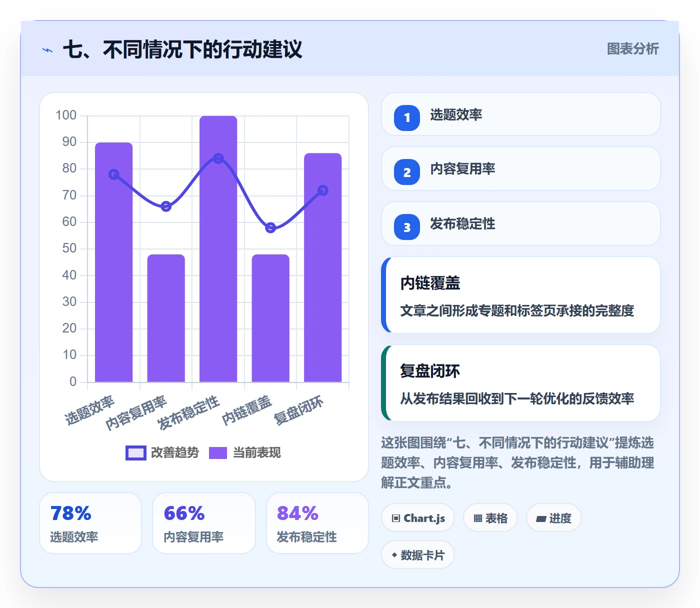Click the 复盘闭环 bar in chart
This screenshot has width=700, height=608.
[323, 267]
